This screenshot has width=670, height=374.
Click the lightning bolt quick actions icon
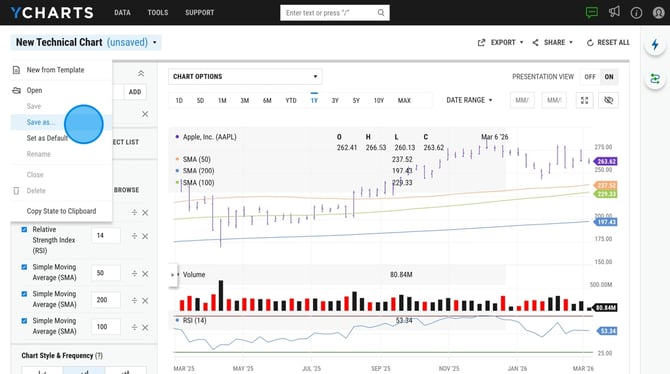click(655, 44)
